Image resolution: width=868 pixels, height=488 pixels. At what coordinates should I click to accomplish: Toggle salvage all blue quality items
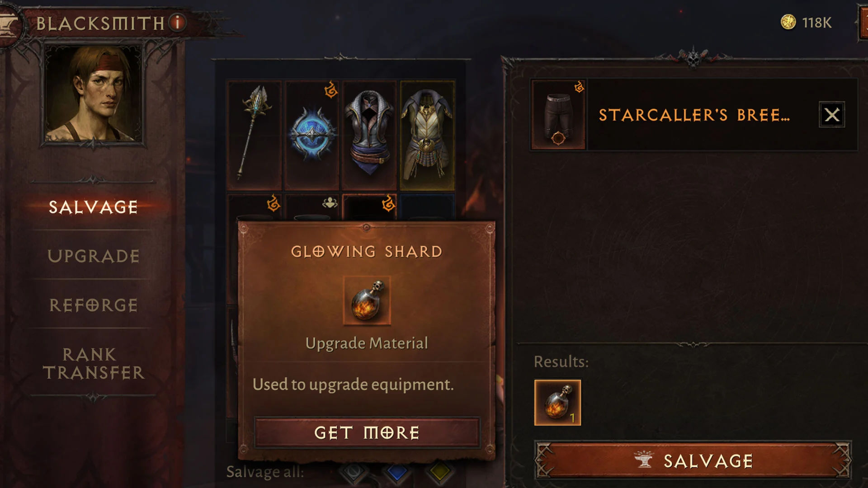pos(396,472)
